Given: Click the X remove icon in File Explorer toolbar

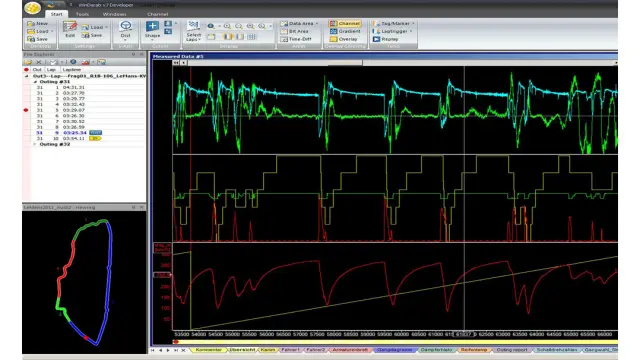Looking at the screenshot, I should click(x=39, y=62).
